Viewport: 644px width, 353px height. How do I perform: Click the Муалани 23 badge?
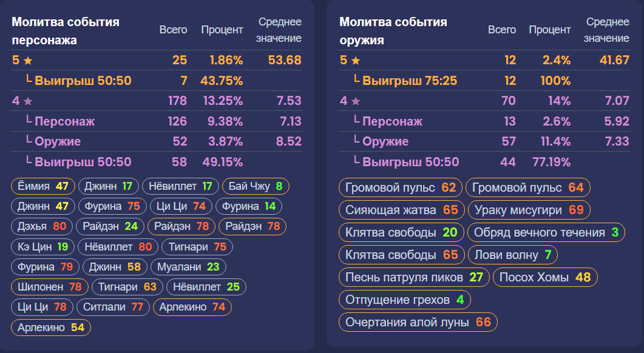[x=188, y=267]
